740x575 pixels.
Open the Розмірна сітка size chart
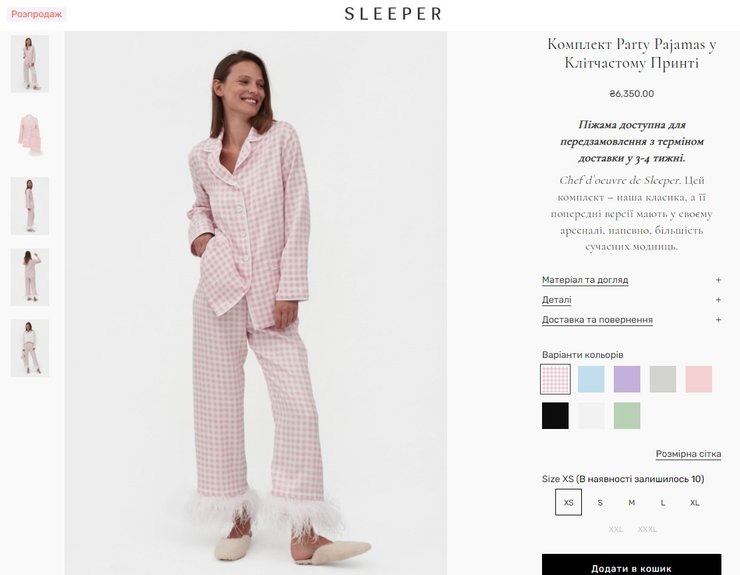click(x=688, y=454)
